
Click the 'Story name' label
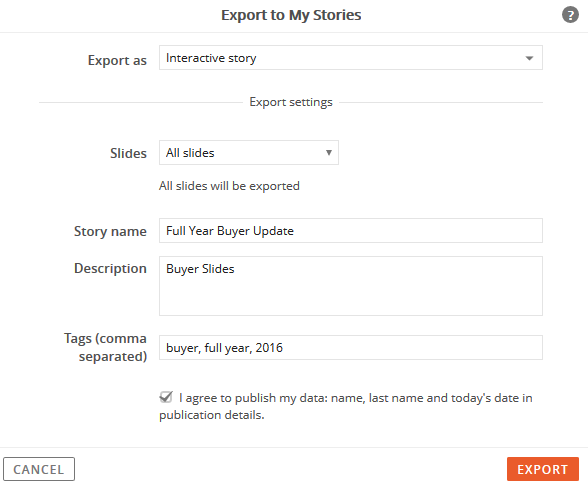[110, 231]
